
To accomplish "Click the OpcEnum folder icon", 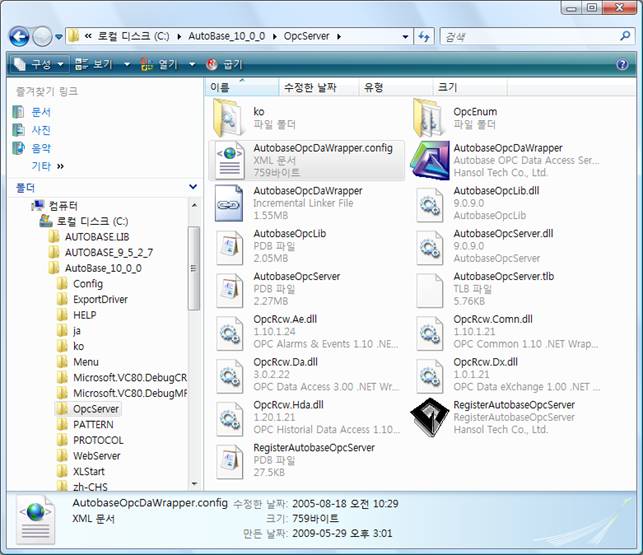I will point(432,116).
